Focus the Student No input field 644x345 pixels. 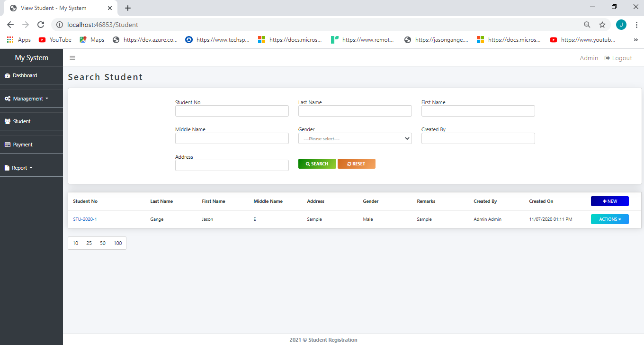click(x=232, y=111)
